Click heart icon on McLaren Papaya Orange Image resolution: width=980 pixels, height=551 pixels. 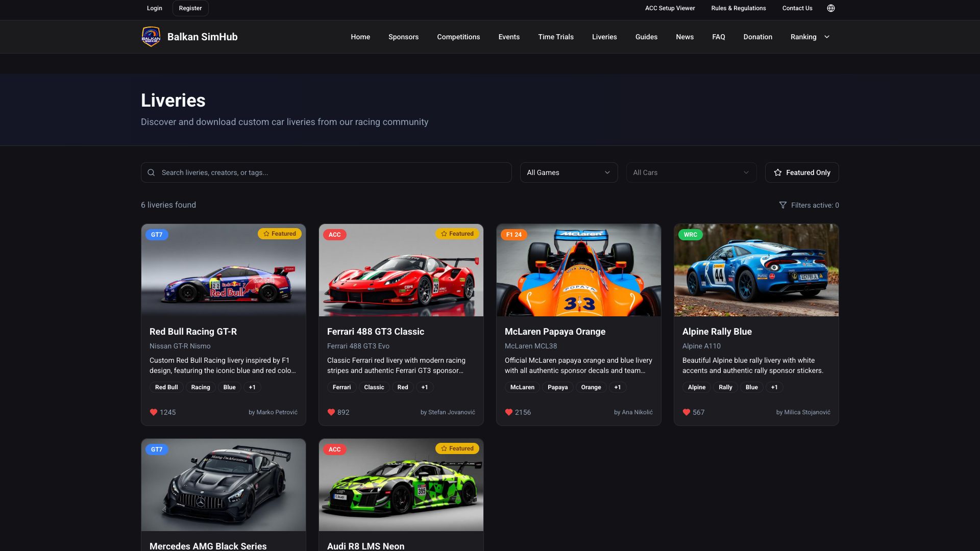click(509, 412)
